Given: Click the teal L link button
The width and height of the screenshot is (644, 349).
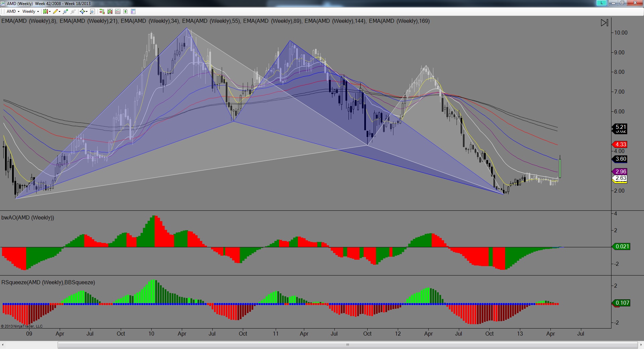Looking at the screenshot, I should point(602,3).
